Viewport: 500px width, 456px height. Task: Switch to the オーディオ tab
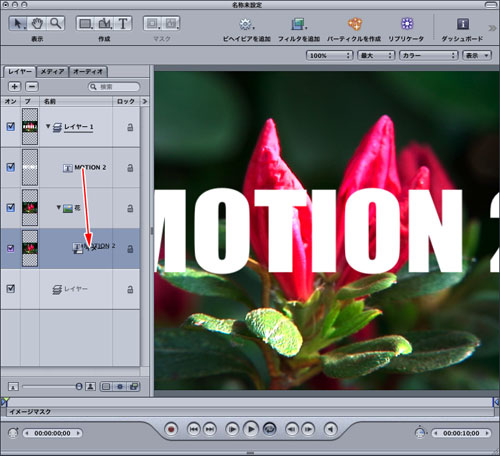(x=88, y=71)
